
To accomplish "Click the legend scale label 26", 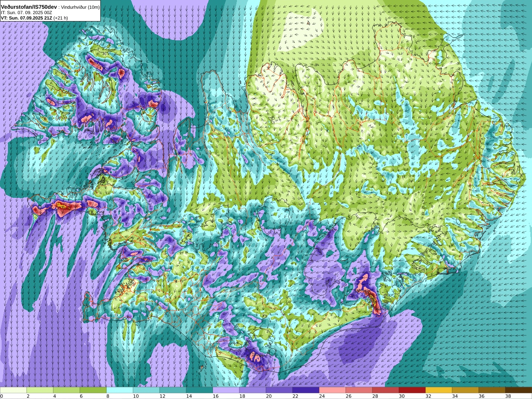I will (349, 396).
